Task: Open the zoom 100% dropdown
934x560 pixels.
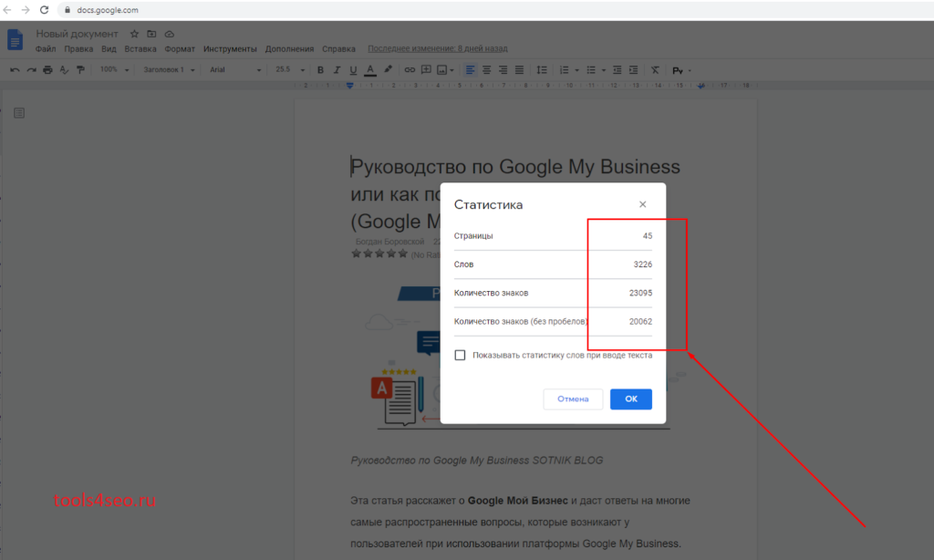Action: coord(114,69)
